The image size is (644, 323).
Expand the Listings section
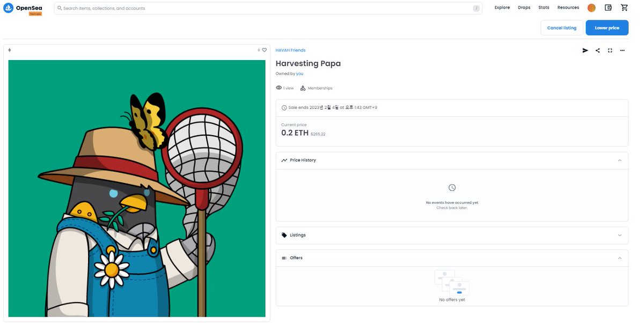(620, 235)
